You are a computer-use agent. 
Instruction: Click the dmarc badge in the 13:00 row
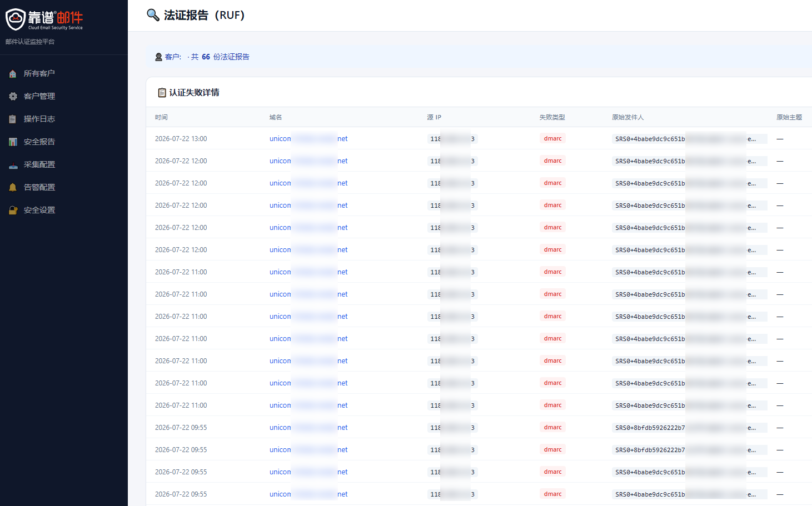coord(552,139)
